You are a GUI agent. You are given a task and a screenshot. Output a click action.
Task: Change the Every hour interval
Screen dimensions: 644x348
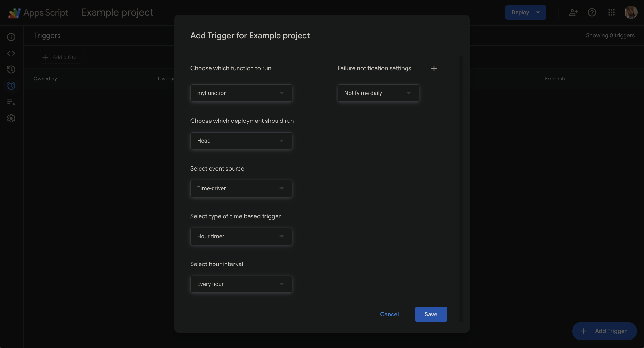[x=241, y=284]
